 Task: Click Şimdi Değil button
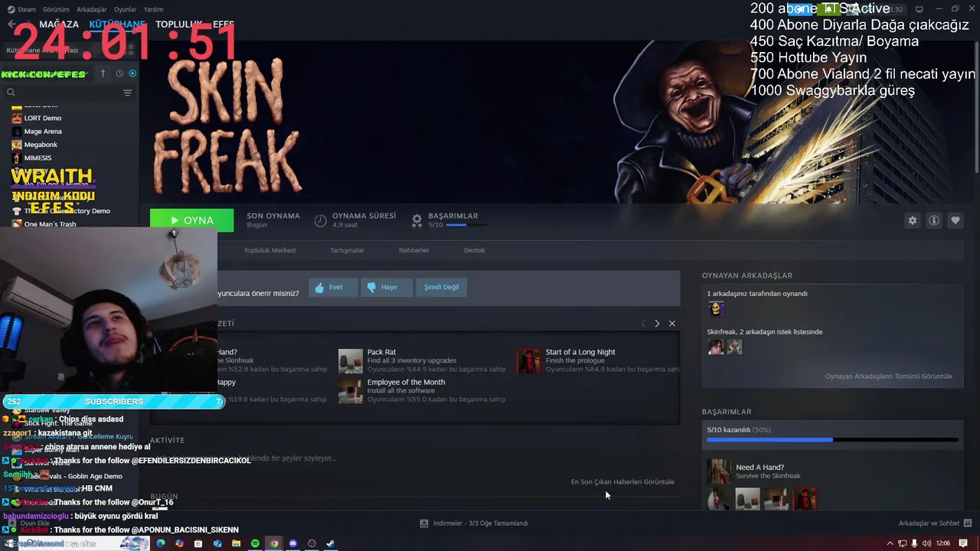(x=441, y=287)
